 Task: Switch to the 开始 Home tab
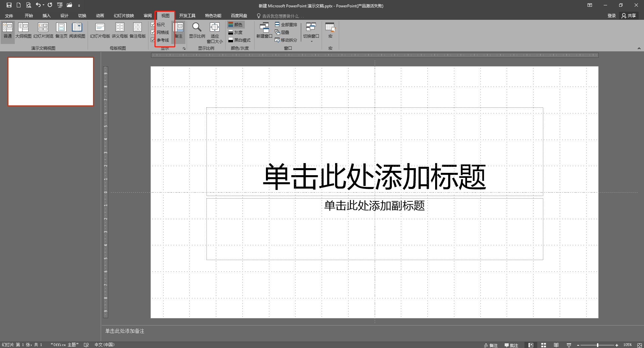click(29, 16)
